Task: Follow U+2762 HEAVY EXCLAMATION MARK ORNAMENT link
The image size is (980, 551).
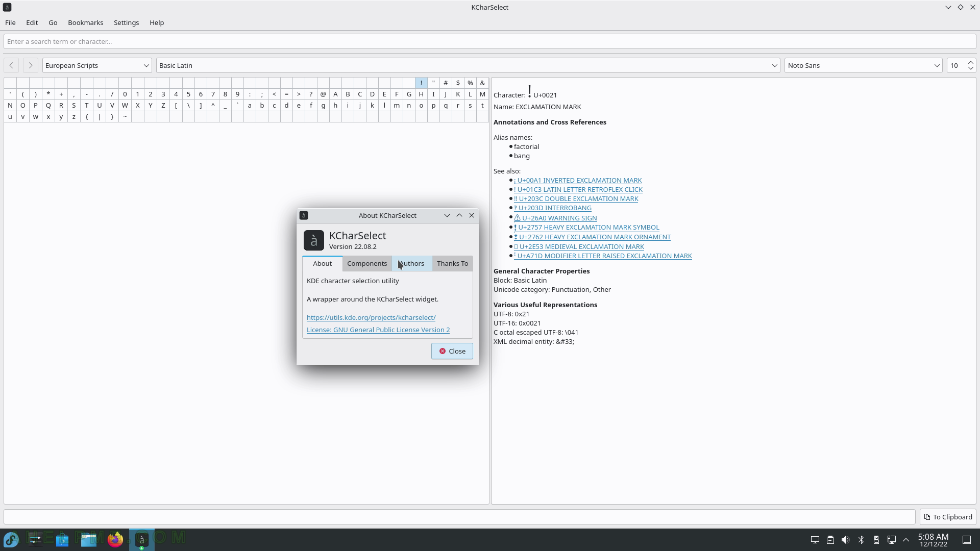Action: 592,237
